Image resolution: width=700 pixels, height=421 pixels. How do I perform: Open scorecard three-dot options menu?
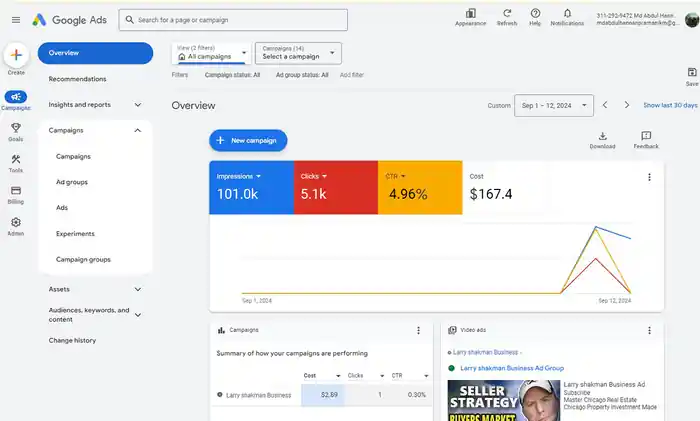pyautogui.click(x=649, y=177)
